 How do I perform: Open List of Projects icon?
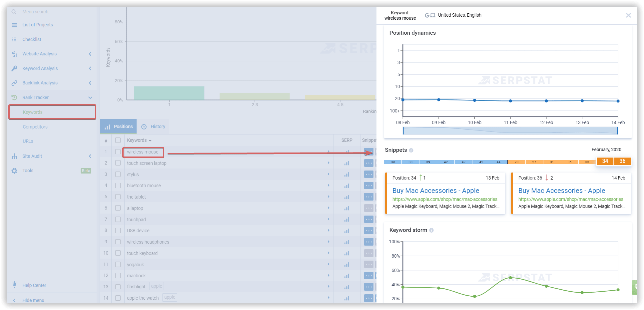(x=14, y=25)
